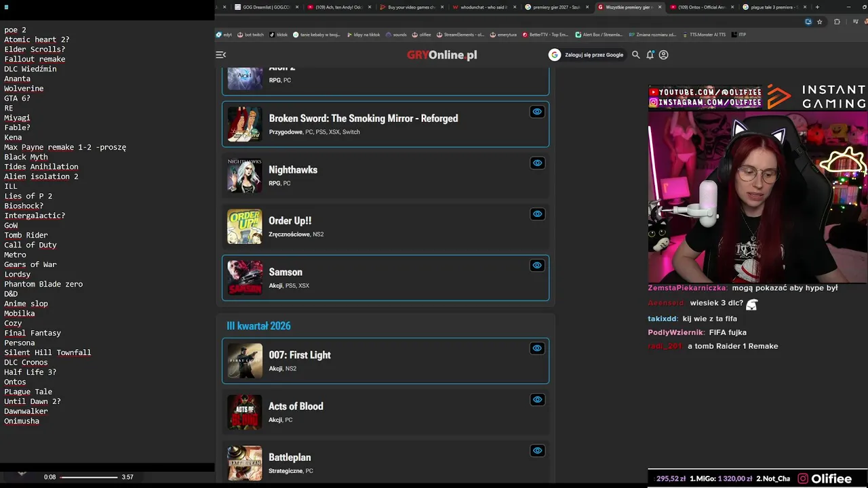Image resolution: width=868 pixels, height=488 pixels.
Task: Open the notifications bell
Action: (x=650, y=55)
